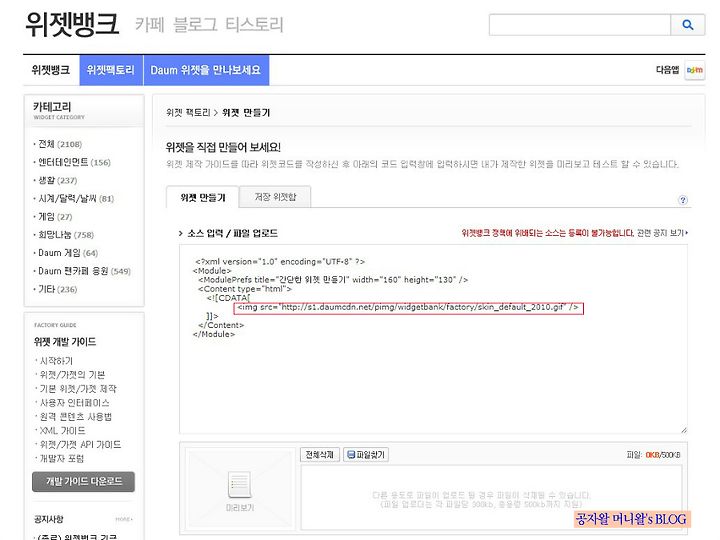Click the textarea resize grip corner

(684, 430)
